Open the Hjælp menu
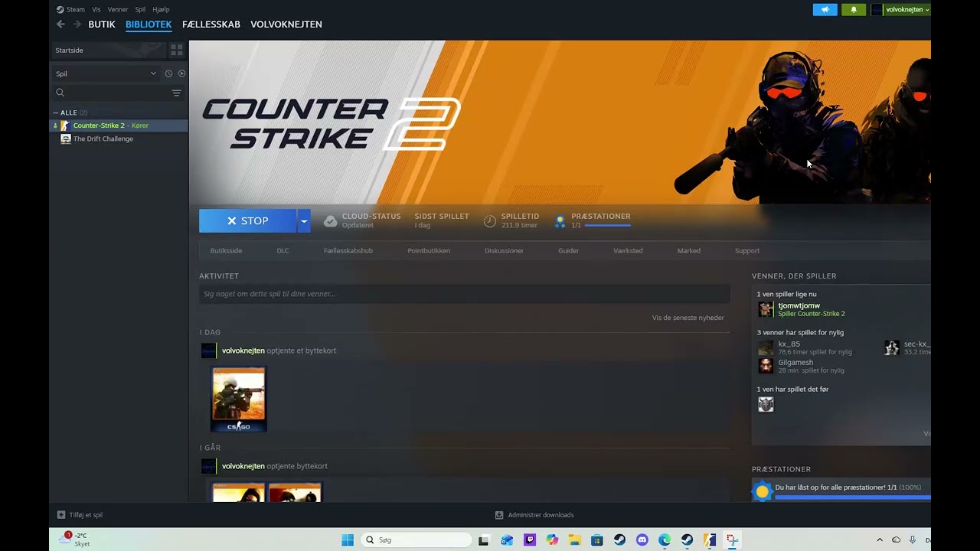 [161, 10]
